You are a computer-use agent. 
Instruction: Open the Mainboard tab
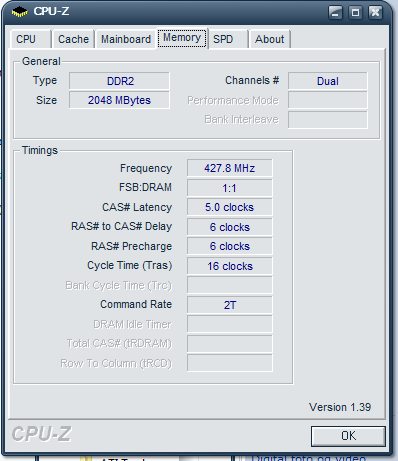[x=126, y=39]
